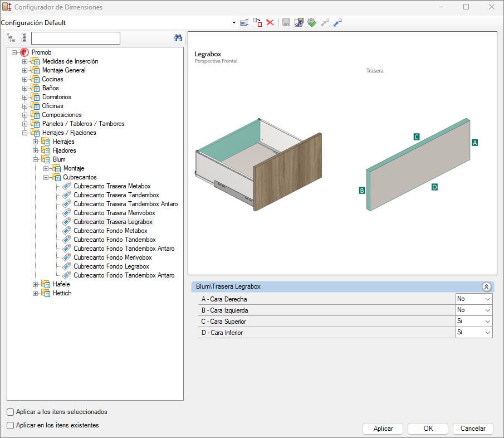Collapse the Blum\Trasera Legrabox section
The image size is (504, 438).
coord(486,286)
